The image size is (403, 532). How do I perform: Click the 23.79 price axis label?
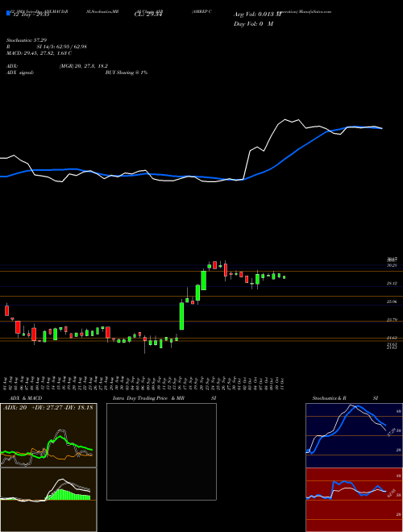392,320
